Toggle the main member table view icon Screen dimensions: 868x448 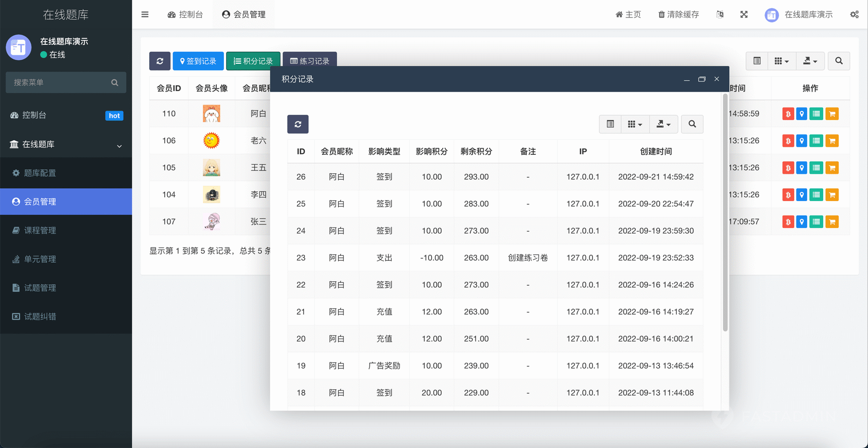757,61
